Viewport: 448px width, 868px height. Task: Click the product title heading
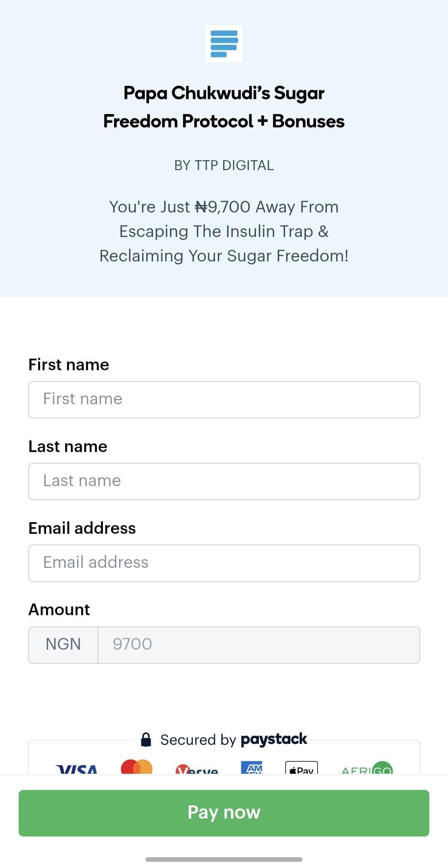(224, 107)
